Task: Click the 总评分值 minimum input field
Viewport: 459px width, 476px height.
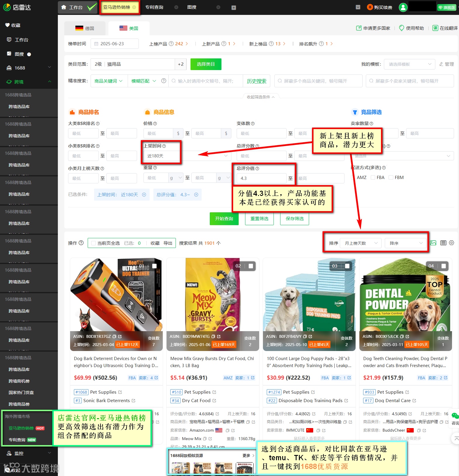Action: 261,178
